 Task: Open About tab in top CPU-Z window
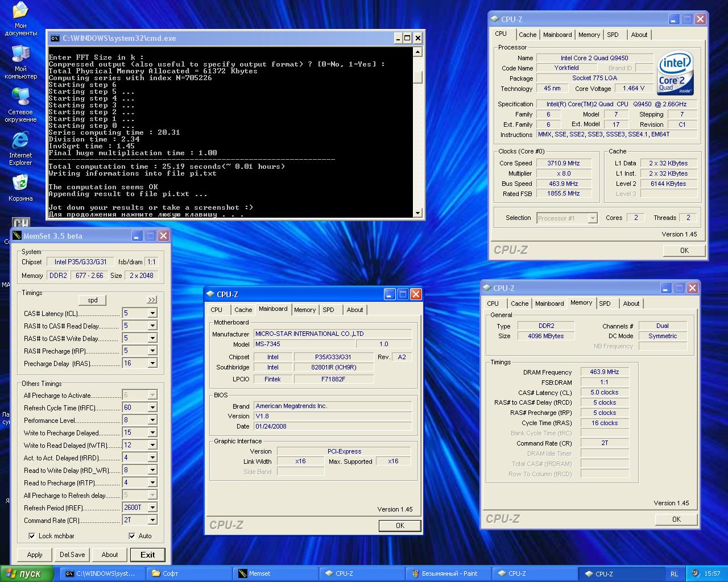639,35
